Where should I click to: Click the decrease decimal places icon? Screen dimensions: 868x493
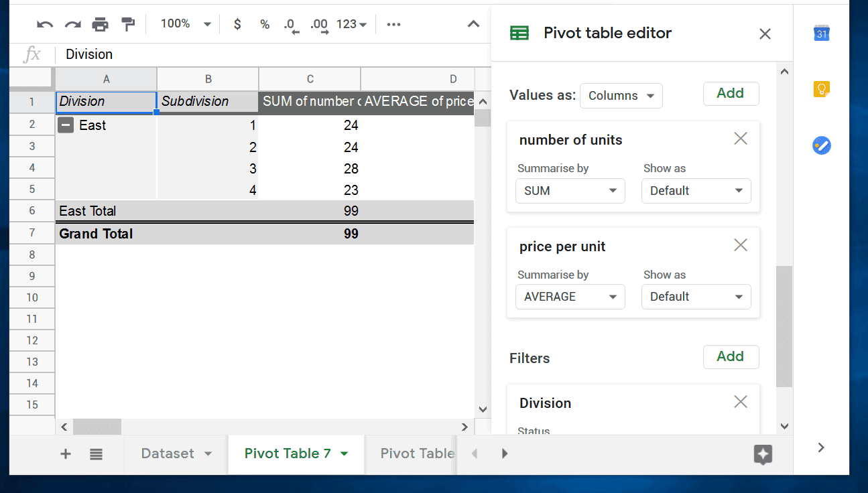click(290, 24)
